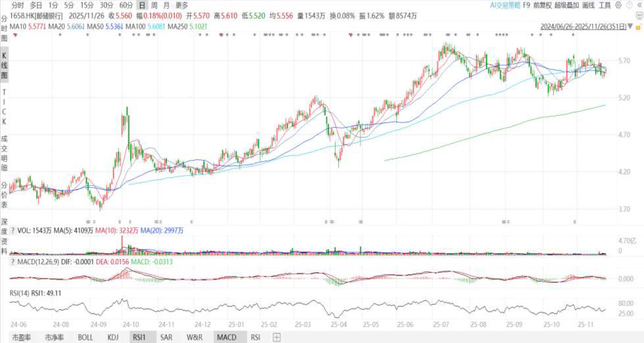Image resolution: width=644 pixels, height=343 pixels.
Task: Switch to 分时图 in left sidebar
Action: (x=4, y=29)
